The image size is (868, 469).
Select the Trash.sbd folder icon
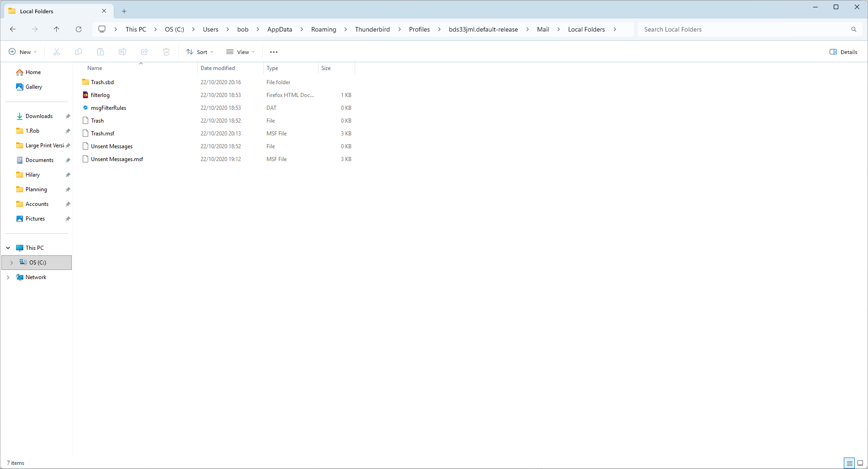(85, 82)
